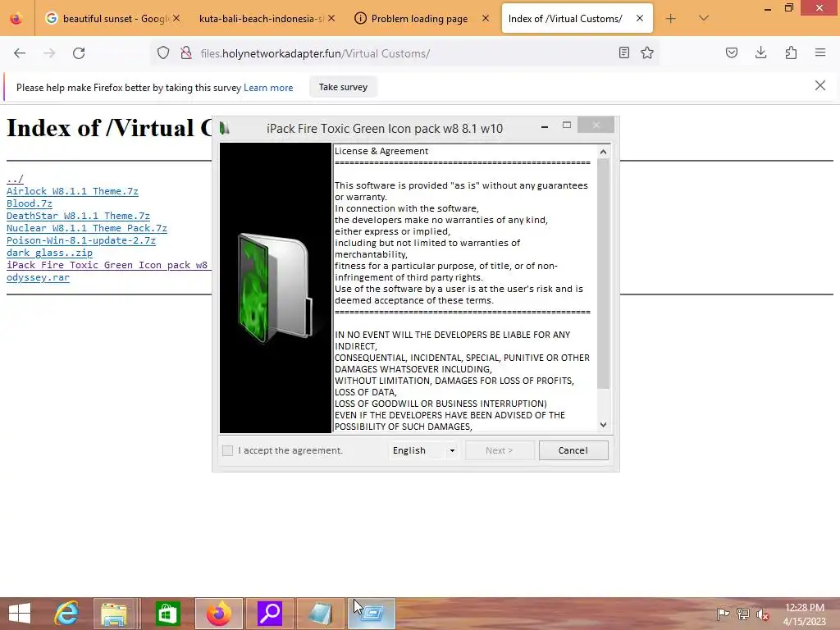This screenshot has width=840, height=630.
Task: Click the Cancel button in installer
Action: pos(573,450)
